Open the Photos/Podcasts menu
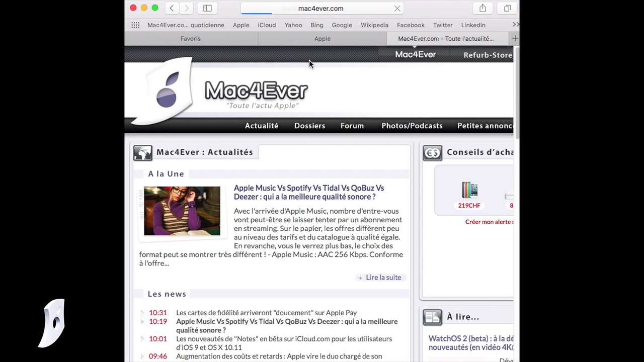This screenshot has width=644, height=362. pyautogui.click(x=412, y=126)
